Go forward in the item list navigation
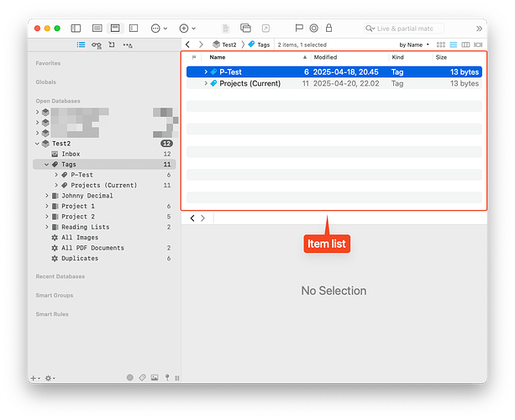The image size is (515, 420). [x=201, y=45]
